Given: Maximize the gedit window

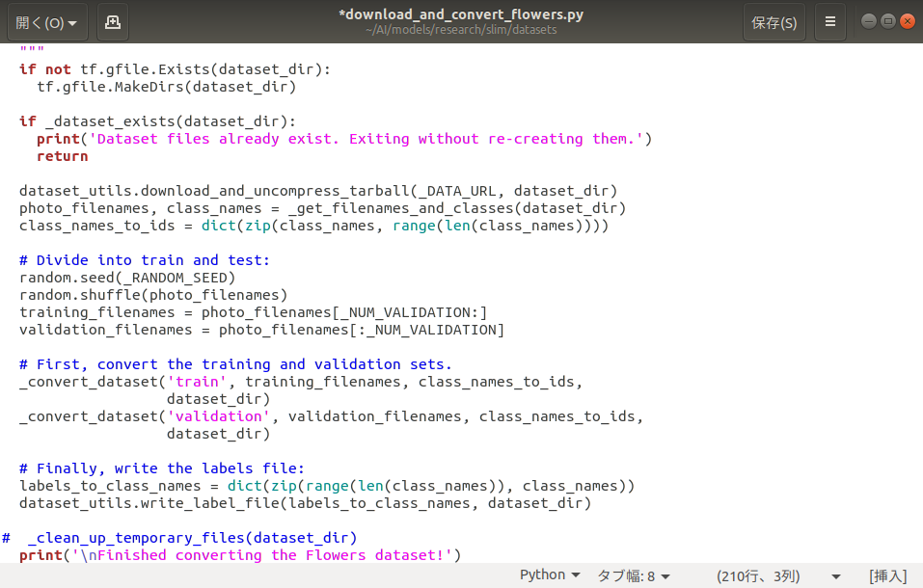Looking at the screenshot, I should [x=888, y=22].
